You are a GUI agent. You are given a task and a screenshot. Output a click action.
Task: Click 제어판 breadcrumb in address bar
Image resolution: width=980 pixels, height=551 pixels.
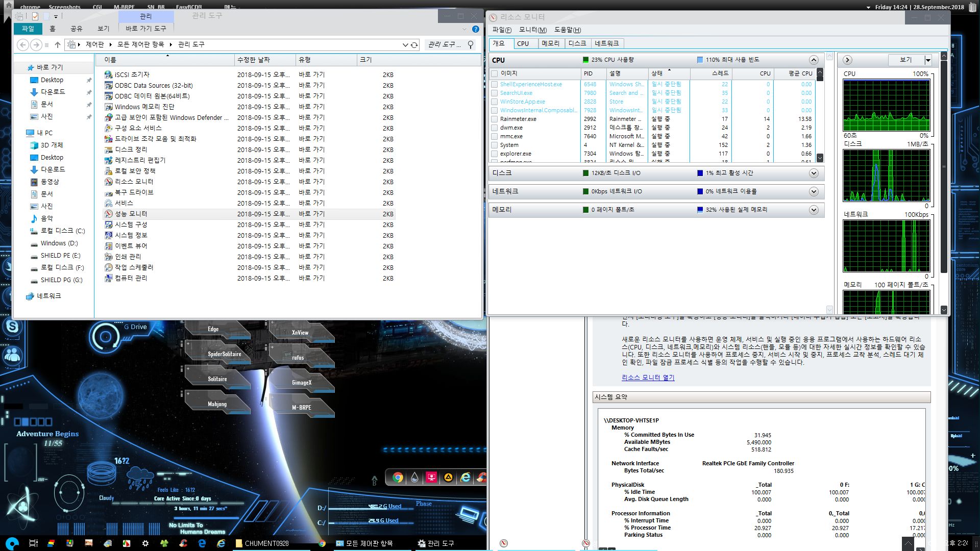tap(94, 45)
